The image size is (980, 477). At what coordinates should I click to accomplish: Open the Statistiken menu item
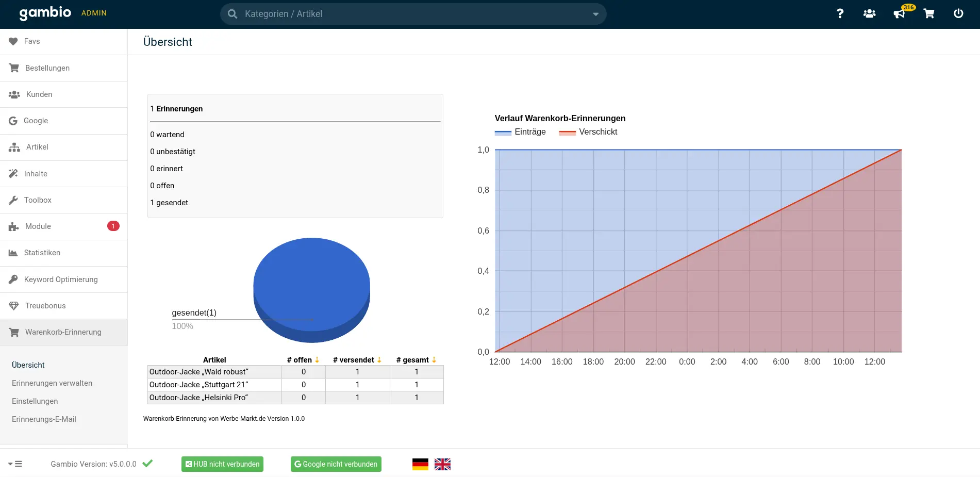click(x=42, y=253)
